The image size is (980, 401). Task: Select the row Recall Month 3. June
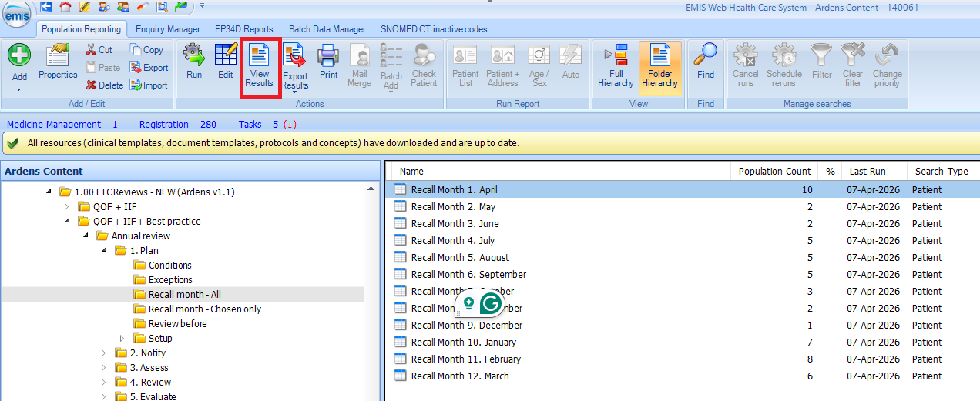click(x=683, y=223)
